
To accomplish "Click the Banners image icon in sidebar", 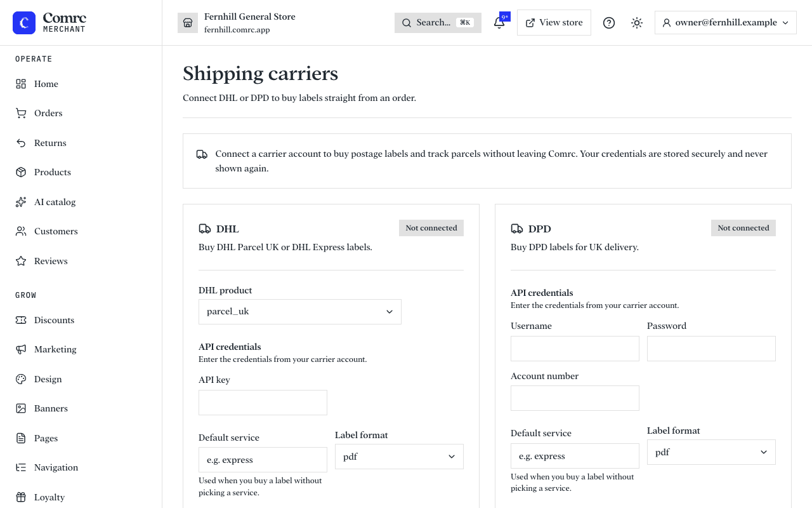I will [21, 408].
